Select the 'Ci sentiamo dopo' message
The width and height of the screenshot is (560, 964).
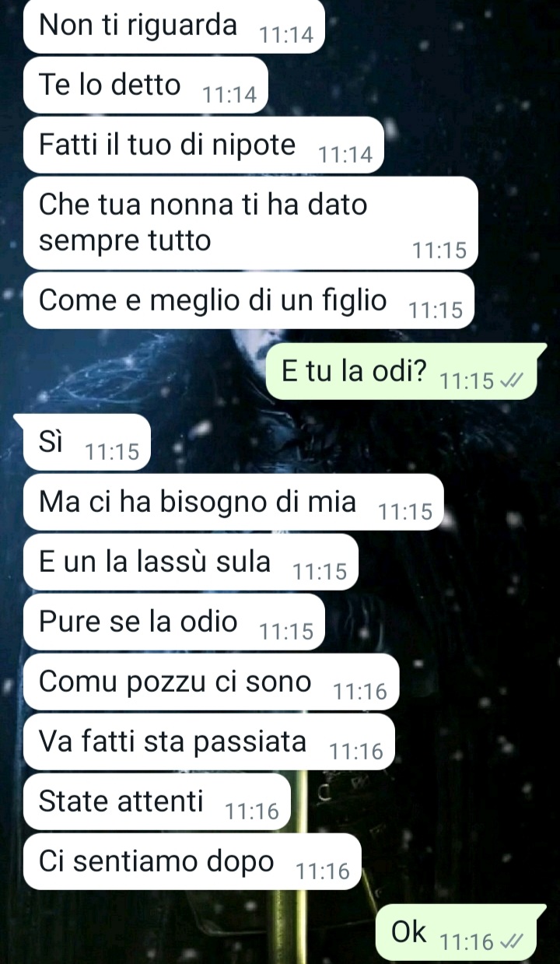192,861
